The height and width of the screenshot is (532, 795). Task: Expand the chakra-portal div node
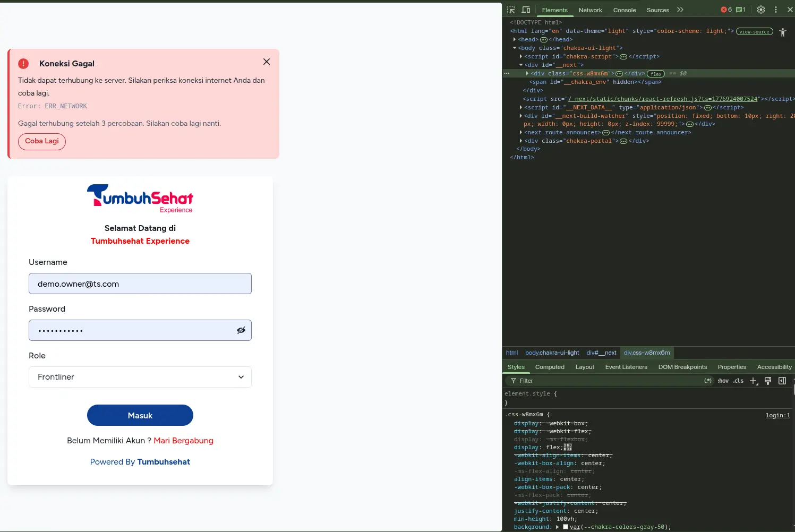521,141
